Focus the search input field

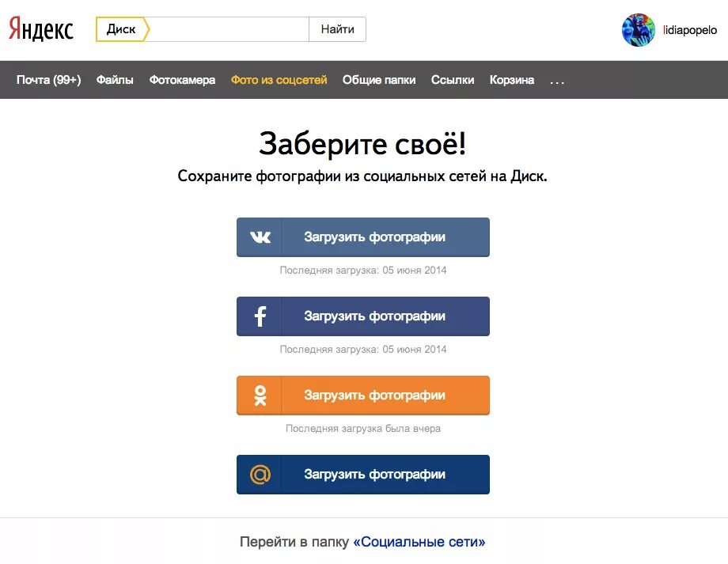229,29
